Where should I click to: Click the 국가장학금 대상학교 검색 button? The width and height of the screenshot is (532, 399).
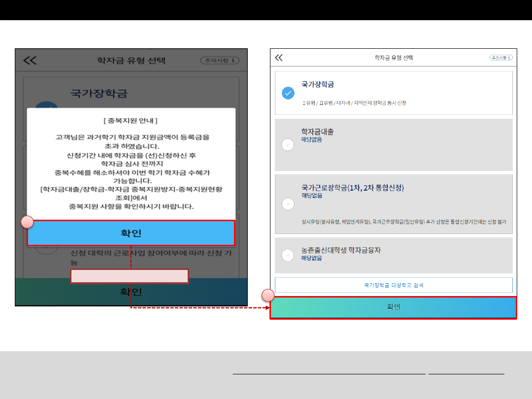click(x=393, y=285)
